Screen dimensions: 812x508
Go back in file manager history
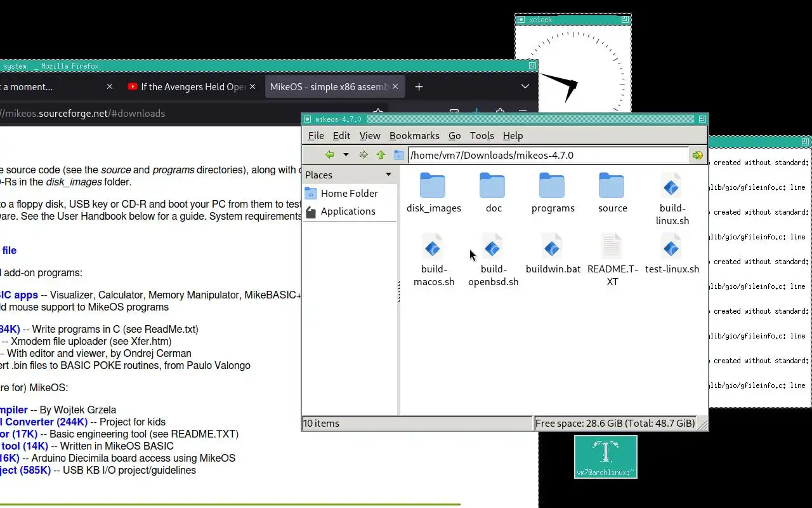point(329,155)
